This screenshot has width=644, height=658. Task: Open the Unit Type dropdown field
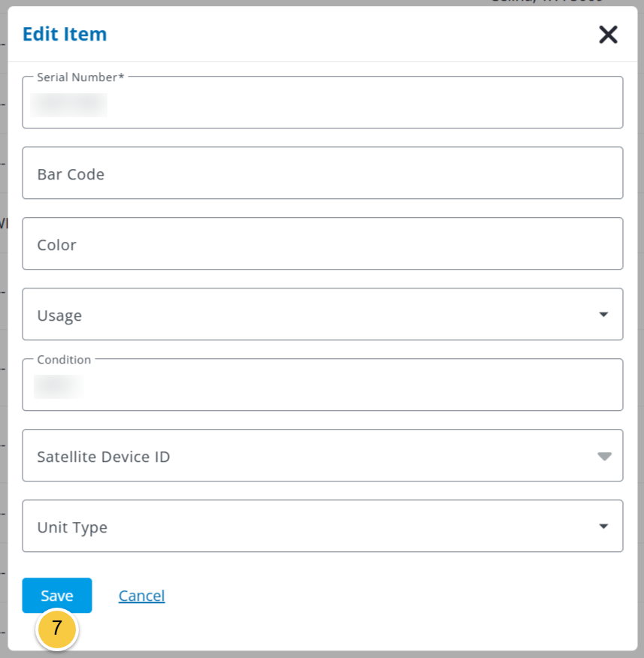coord(322,526)
